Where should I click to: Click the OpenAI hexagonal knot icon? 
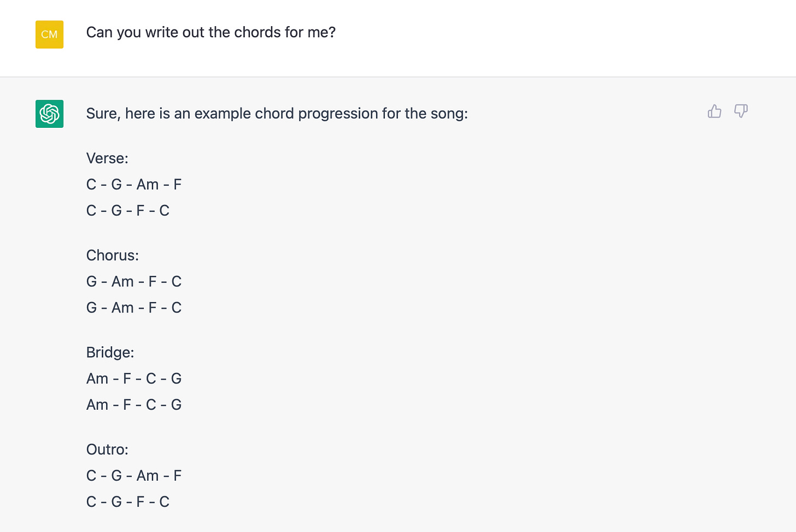tap(49, 114)
